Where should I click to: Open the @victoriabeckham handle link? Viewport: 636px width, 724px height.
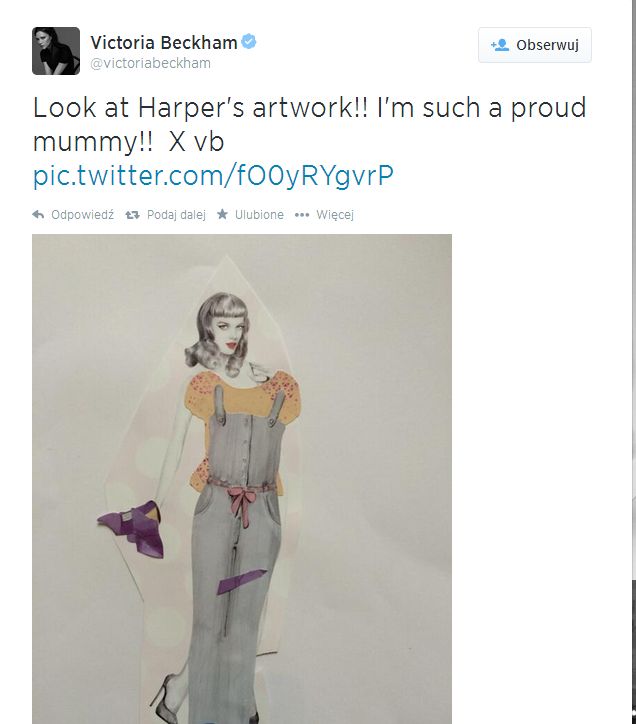click(150, 63)
